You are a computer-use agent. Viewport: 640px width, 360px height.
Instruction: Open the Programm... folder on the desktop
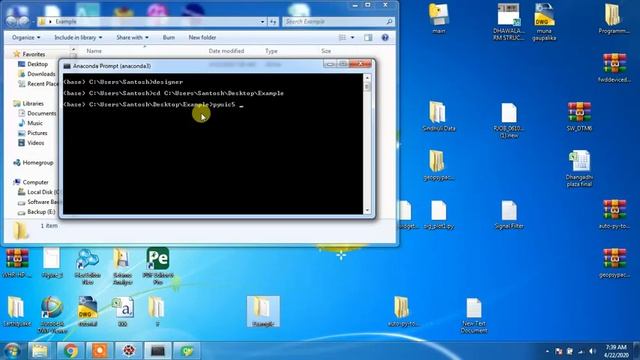click(x=613, y=18)
